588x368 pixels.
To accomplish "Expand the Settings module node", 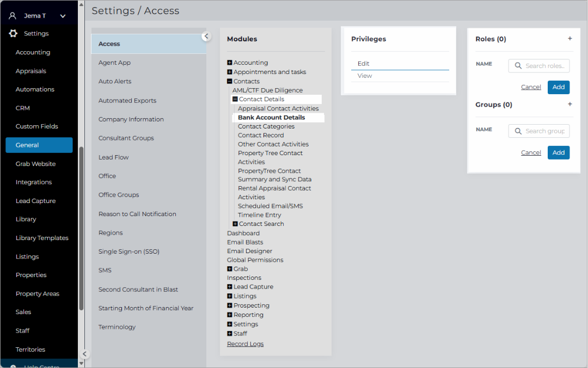I will point(230,324).
